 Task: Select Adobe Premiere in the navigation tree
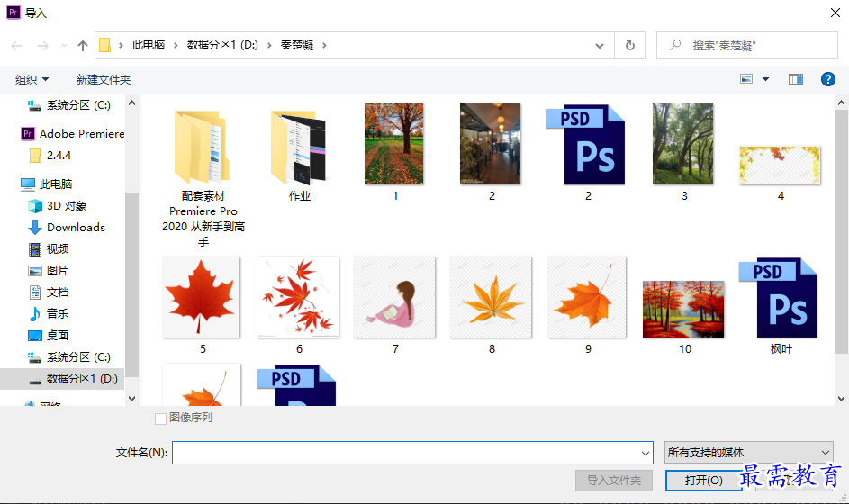[73, 134]
